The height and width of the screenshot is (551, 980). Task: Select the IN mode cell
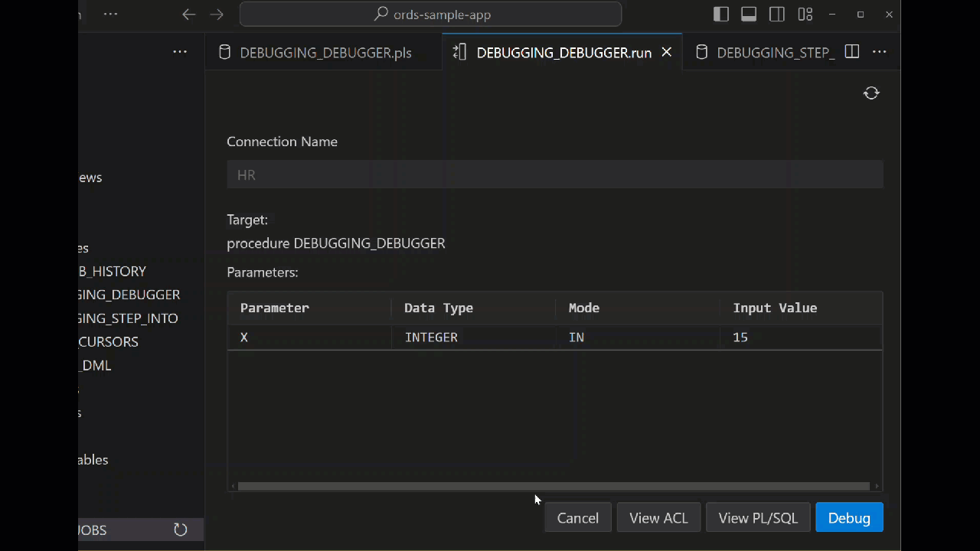click(638, 337)
